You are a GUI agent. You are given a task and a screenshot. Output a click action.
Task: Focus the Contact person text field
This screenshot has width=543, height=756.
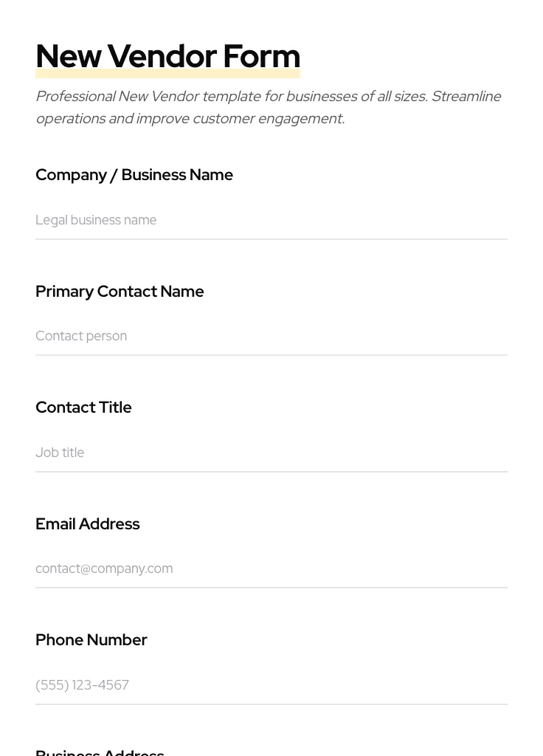271,336
